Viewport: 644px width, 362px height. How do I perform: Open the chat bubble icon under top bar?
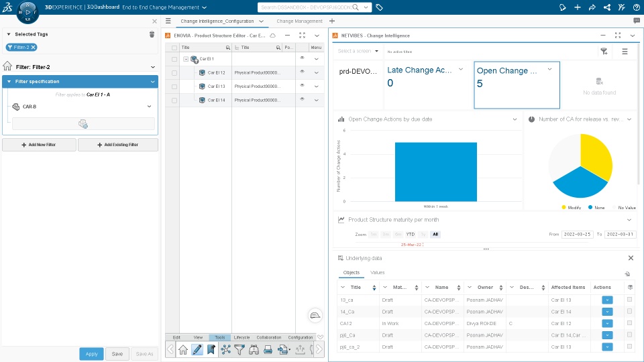(x=637, y=21)
